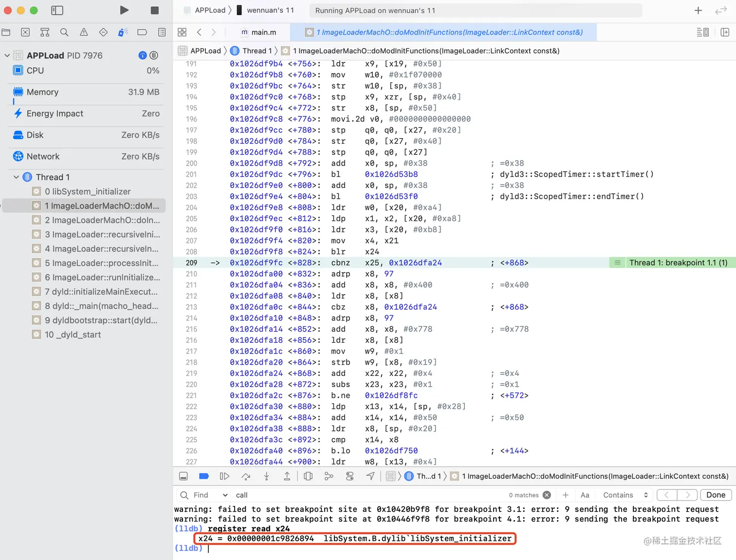Click the console search field containing call

click(x=370, y=495)
